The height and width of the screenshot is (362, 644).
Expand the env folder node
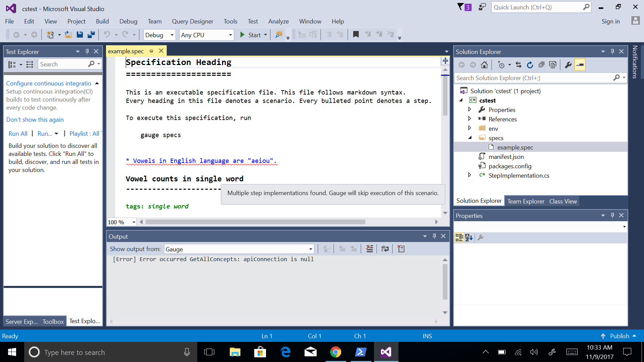click(x=470, y=128)
